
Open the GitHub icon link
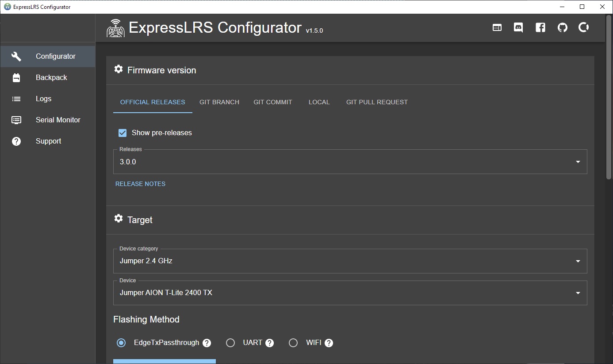pos(562,28)
